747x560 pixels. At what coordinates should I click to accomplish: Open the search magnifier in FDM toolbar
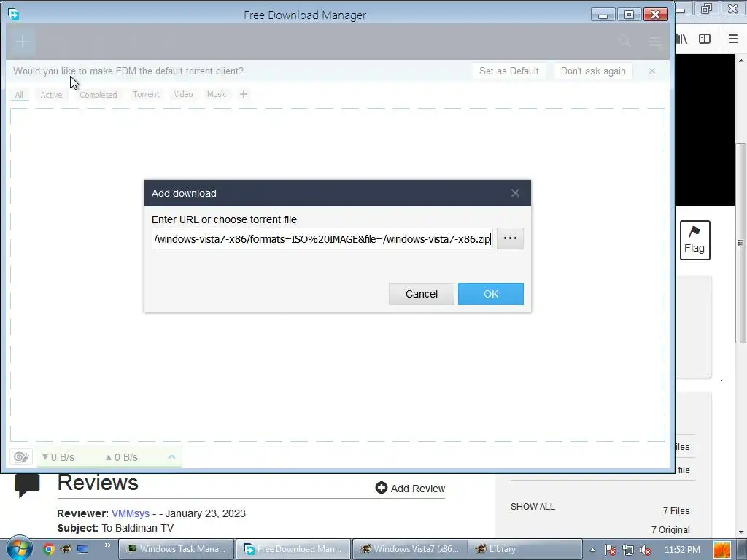[x=624, y=42]
